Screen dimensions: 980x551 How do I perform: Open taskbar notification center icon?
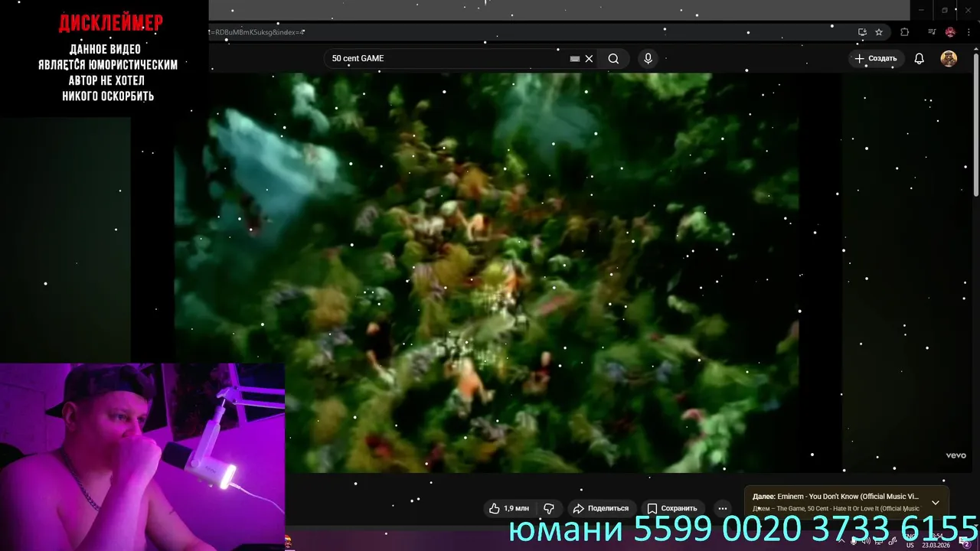[965, 542]
